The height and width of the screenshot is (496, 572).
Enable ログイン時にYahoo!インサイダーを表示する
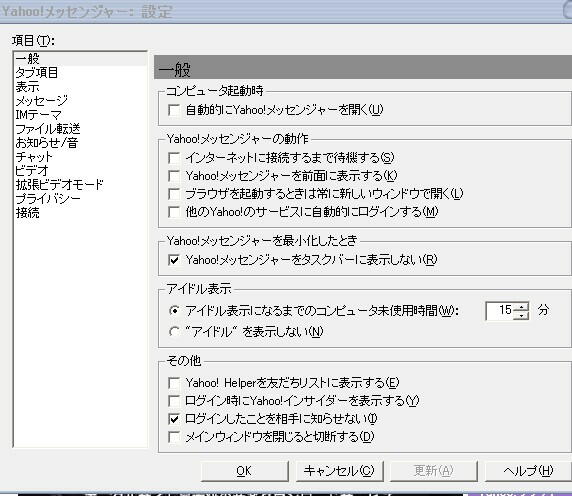[174, 401]
